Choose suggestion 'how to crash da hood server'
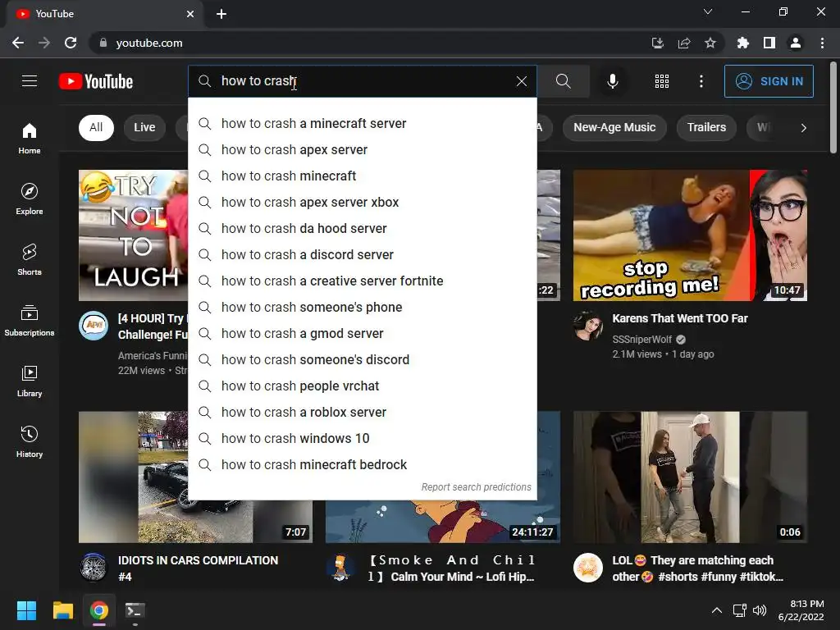Screen dimensions: 840x630 [362, 228]
